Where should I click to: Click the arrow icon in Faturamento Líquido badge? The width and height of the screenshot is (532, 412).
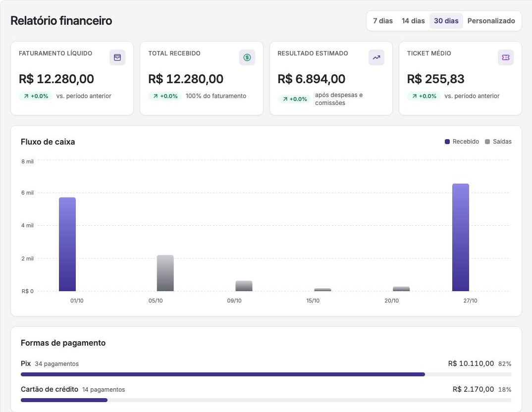pyautogui.click(x=26, y=96)
